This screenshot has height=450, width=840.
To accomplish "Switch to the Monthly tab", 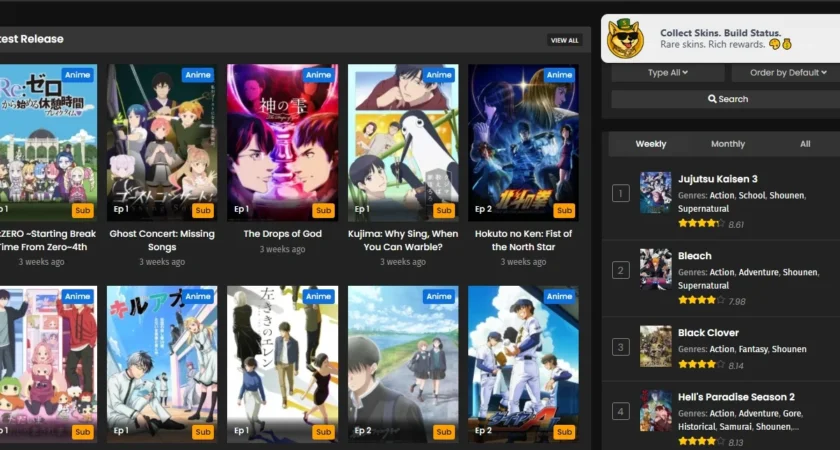I will pos(728,144).
